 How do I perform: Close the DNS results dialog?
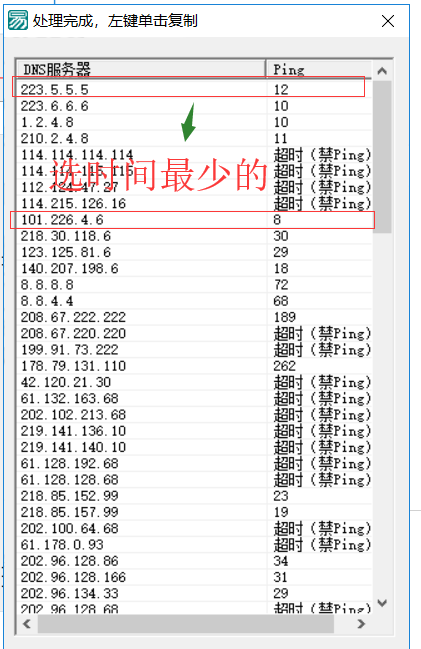388,21
